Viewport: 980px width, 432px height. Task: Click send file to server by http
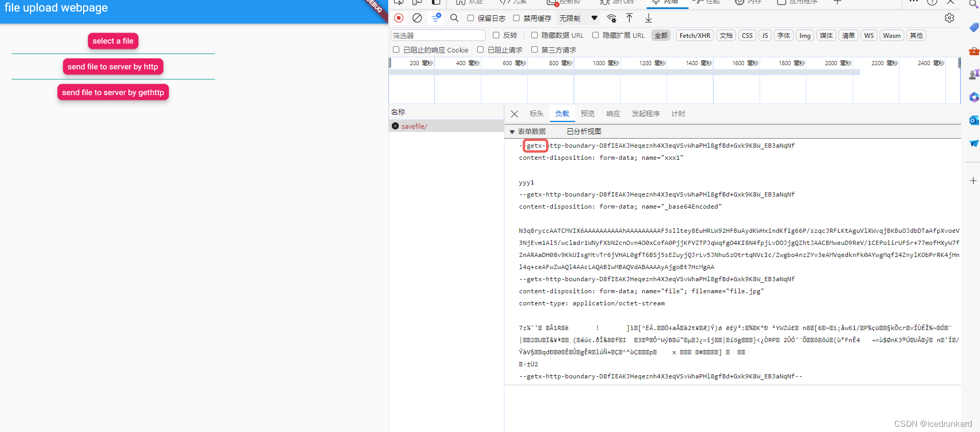point(113,67)
